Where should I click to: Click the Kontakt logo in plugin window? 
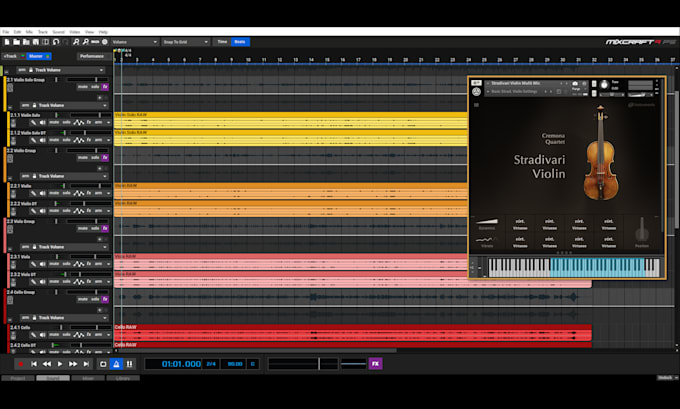tap(476, 92)
